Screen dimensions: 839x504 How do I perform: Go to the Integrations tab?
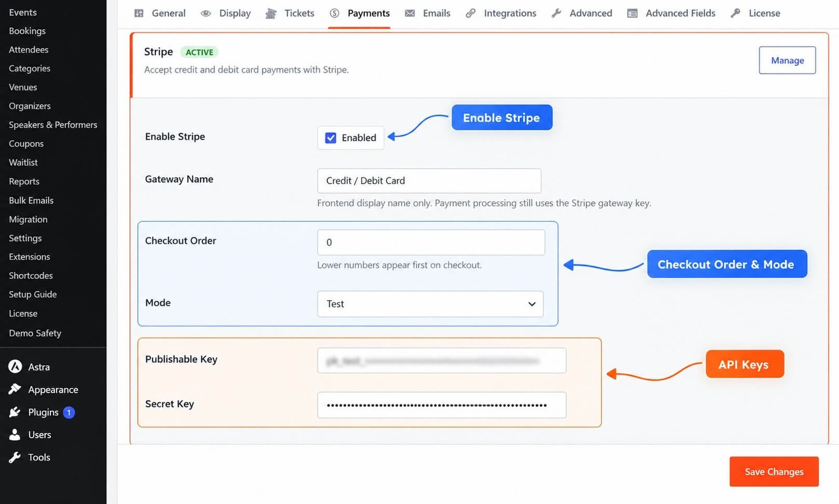click(x=501, y=13)
